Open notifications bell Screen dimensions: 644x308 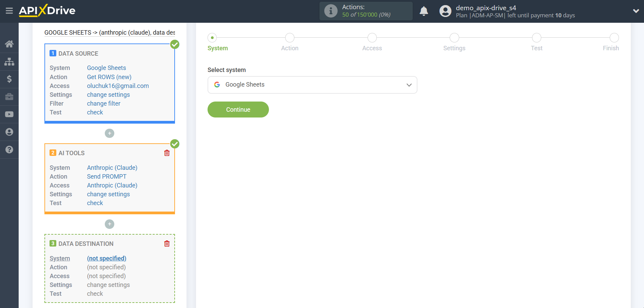tap(424, 11)
